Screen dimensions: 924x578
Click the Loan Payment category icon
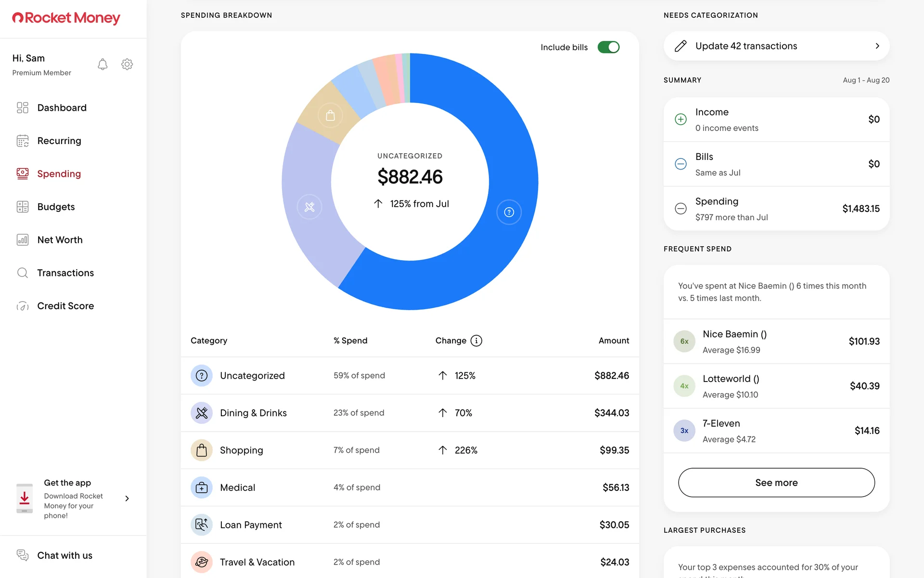(202, 525)
